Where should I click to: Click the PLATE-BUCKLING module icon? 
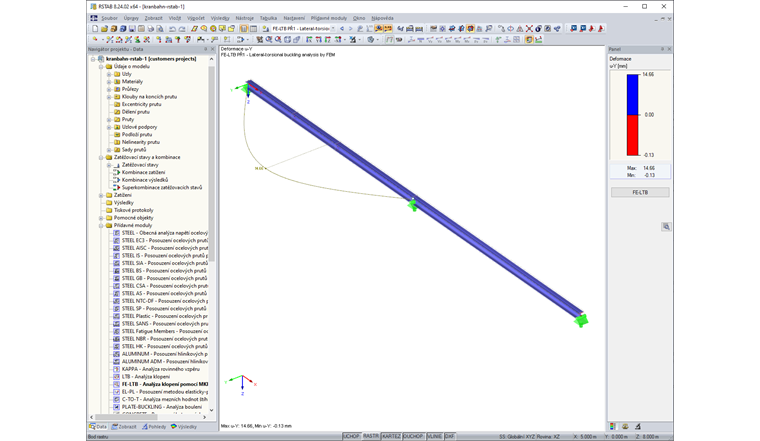(116, 407)
